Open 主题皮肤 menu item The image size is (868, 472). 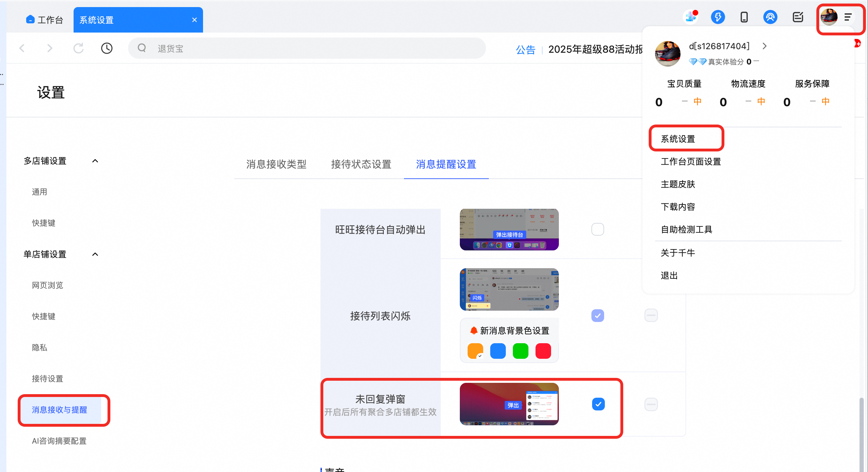point(678,184)
